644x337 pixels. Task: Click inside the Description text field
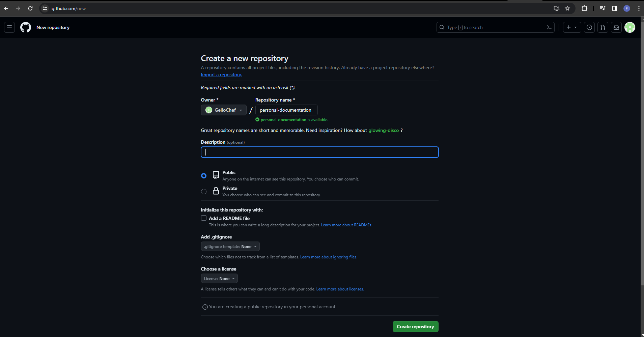tap(319, 152)
